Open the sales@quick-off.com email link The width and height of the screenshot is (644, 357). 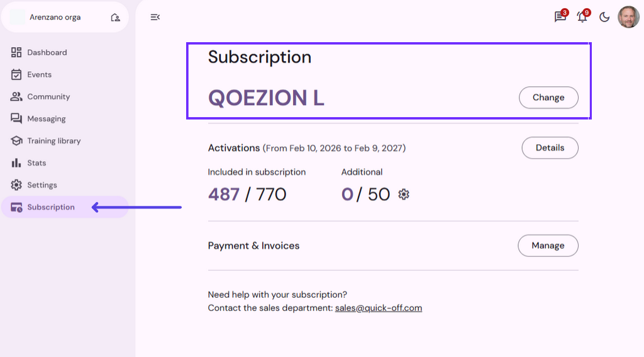point(379,308)
